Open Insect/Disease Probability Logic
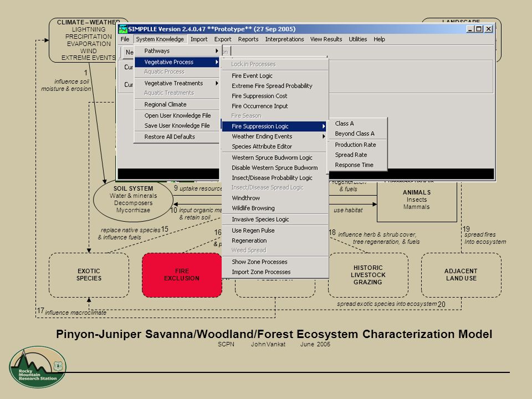This screenshot has height=399, width=532. 274,178
